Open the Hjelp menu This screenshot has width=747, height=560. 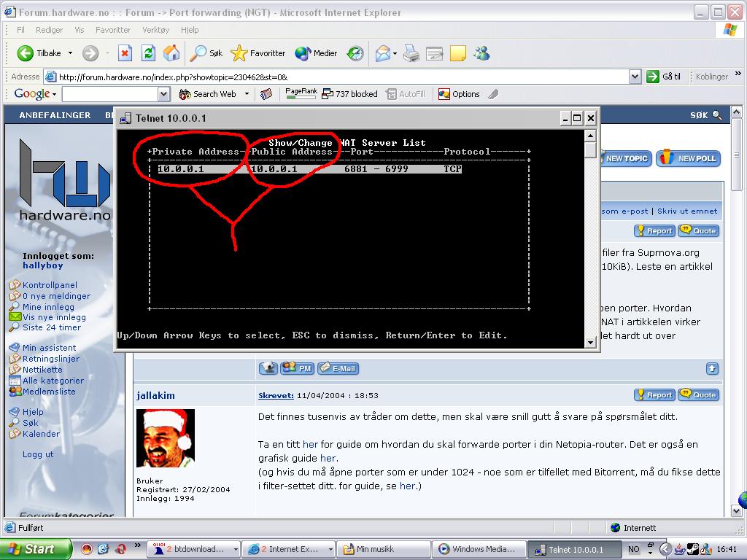coord(190,29)
